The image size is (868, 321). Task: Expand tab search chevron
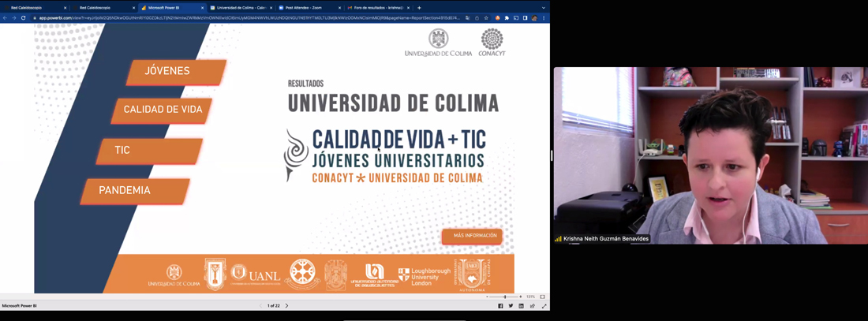[543, 8]
